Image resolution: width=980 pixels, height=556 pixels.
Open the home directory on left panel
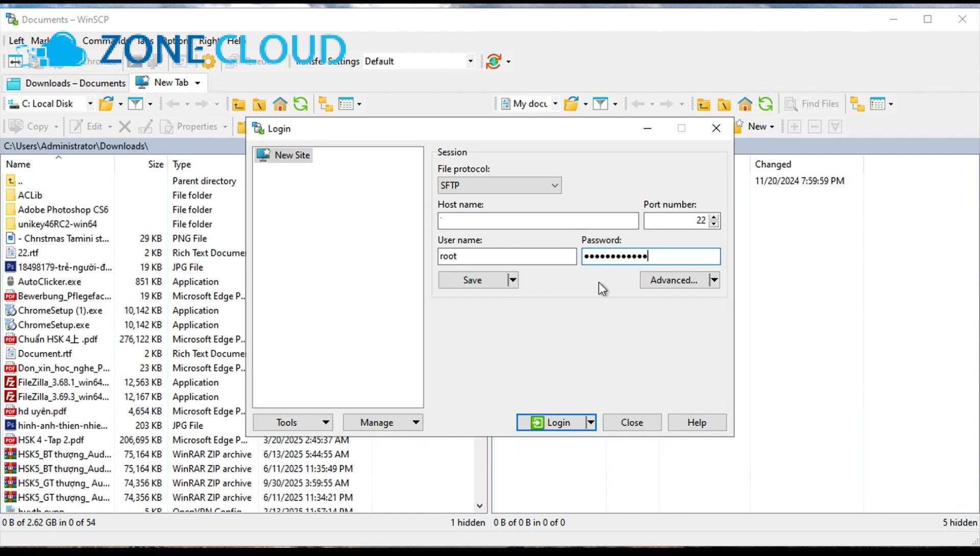pyautogui.click(x=280, y=104)
